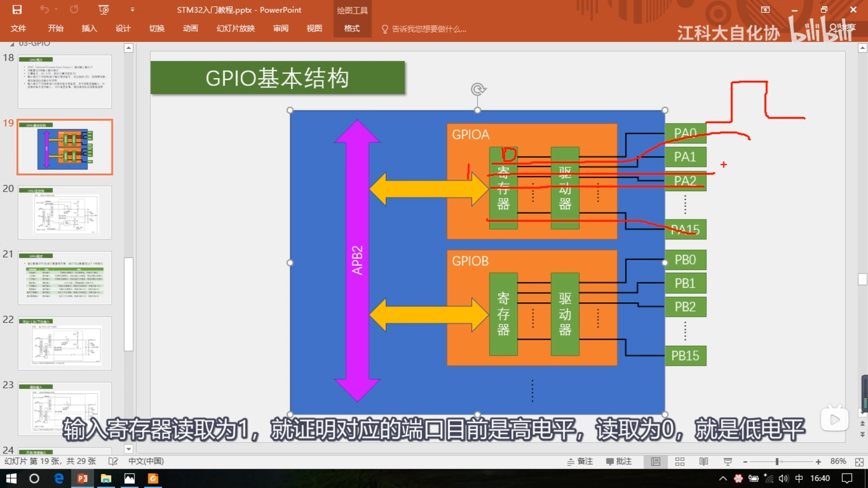
Task: Start slideshow from beginning via toolbar icon
Action: click(x=103, y=9)
